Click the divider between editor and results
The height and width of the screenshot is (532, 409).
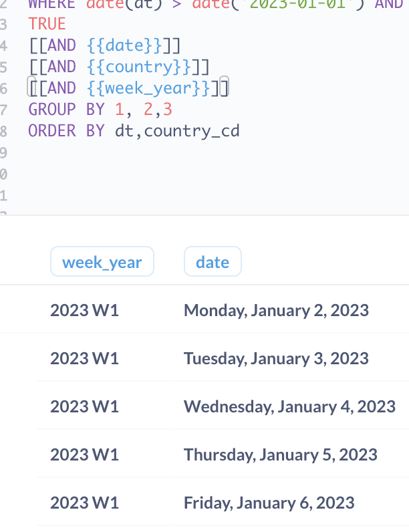204,215
